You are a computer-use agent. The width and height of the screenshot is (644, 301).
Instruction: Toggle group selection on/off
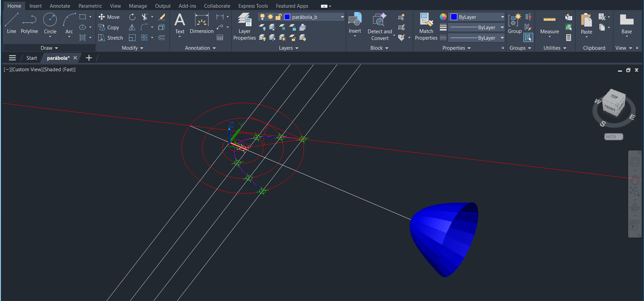pyautogui.click(x=528, y=38)
